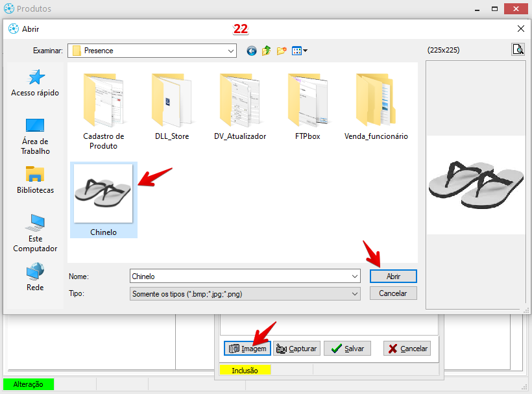This screenshot has height=394, width=532.
Task: Click the Capturar camera button
Action: coord(296,349)
